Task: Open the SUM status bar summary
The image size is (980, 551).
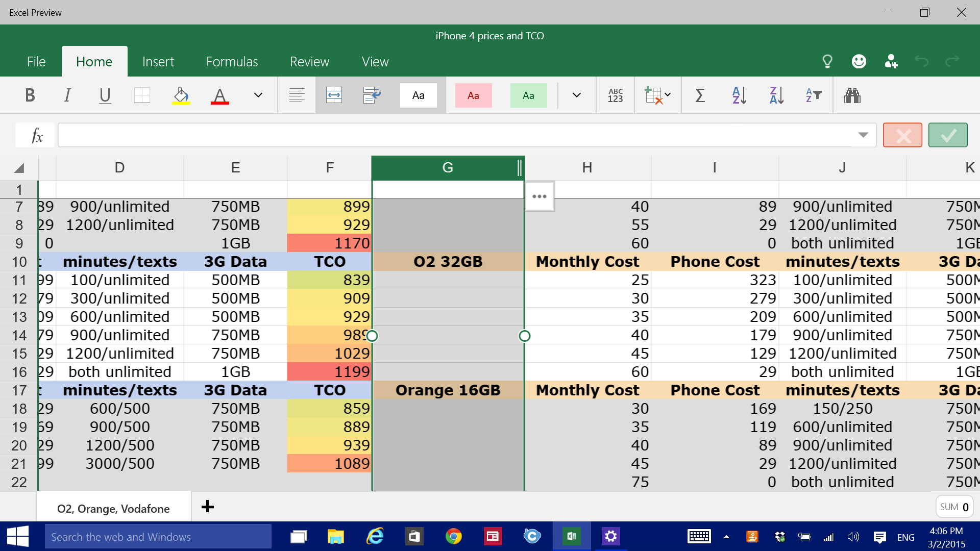Action: (954, 507)
